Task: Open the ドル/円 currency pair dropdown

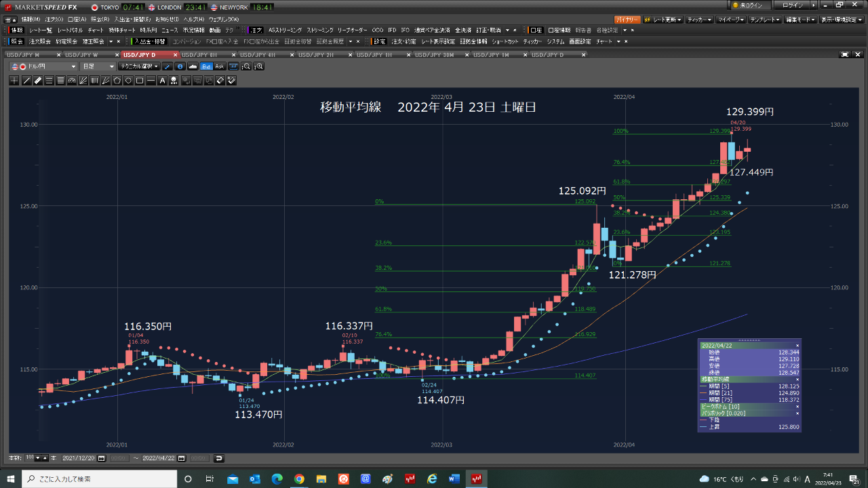Action: point(45,66)
